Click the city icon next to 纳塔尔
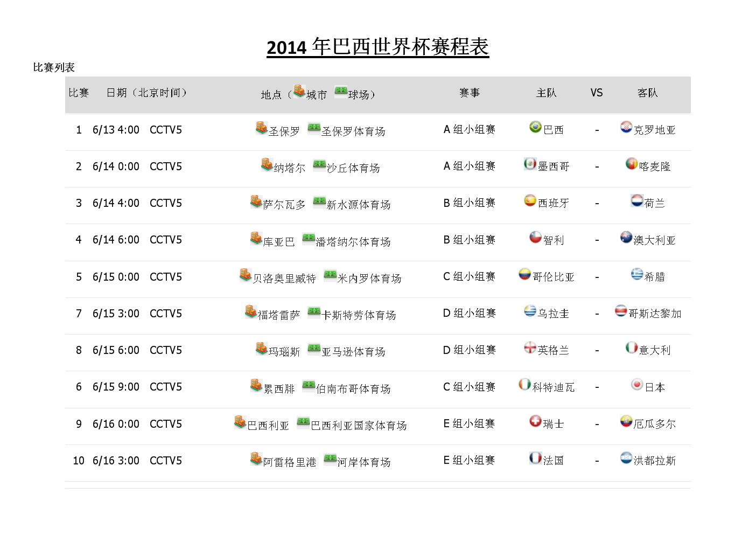Screen dimensions: 756x535 click(x=267, y=164)
